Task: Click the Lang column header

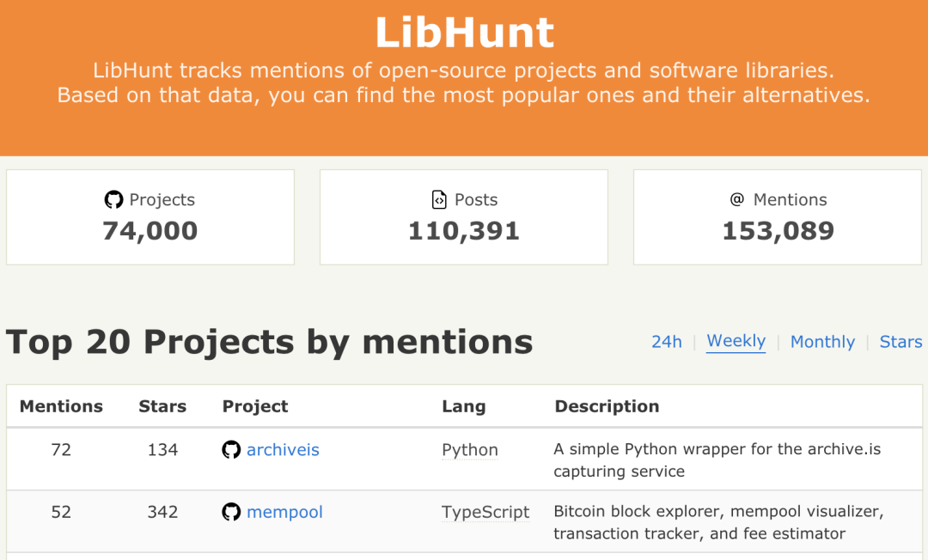Action: click(463, 406)
